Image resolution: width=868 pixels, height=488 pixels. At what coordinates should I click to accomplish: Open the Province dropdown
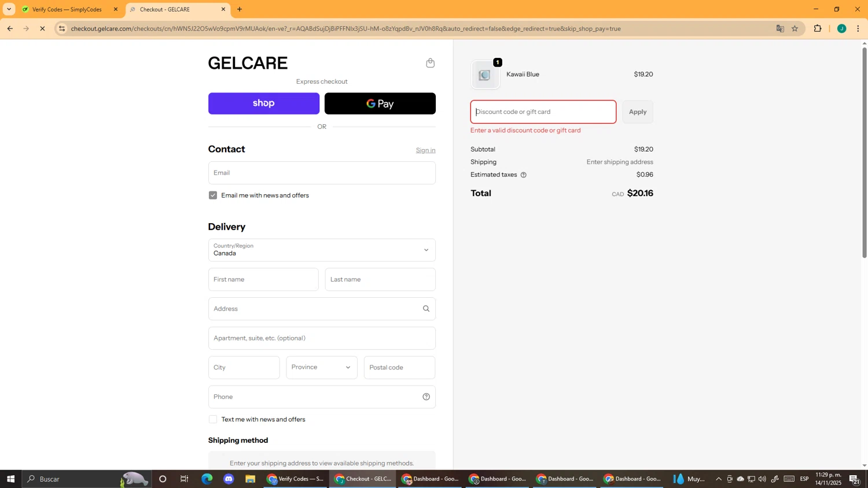(322, 368)
